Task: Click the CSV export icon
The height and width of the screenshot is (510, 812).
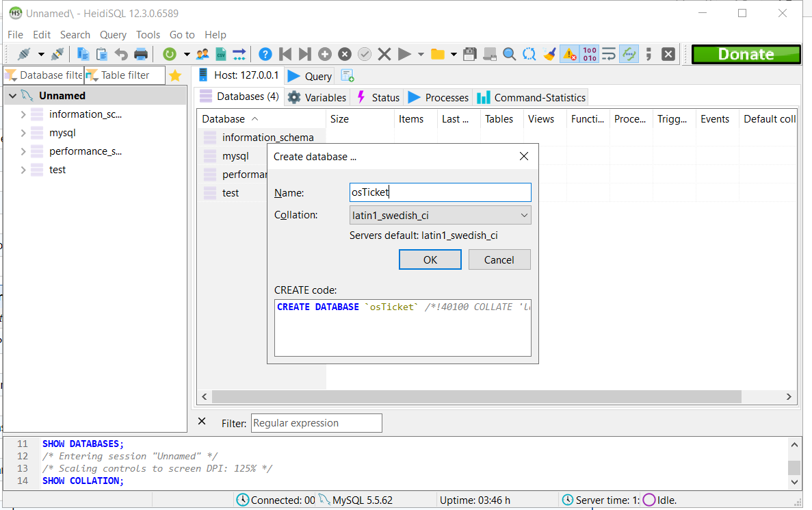Action: [220, 54]
